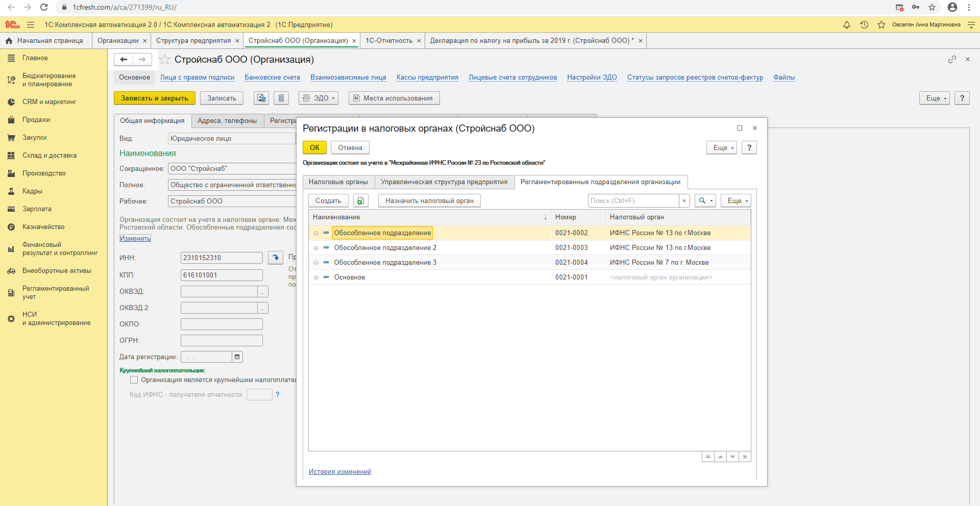This screenshot has width=980, height=506.
Task: Open search magnifier dropdown
Action: [x=705, y=200]
